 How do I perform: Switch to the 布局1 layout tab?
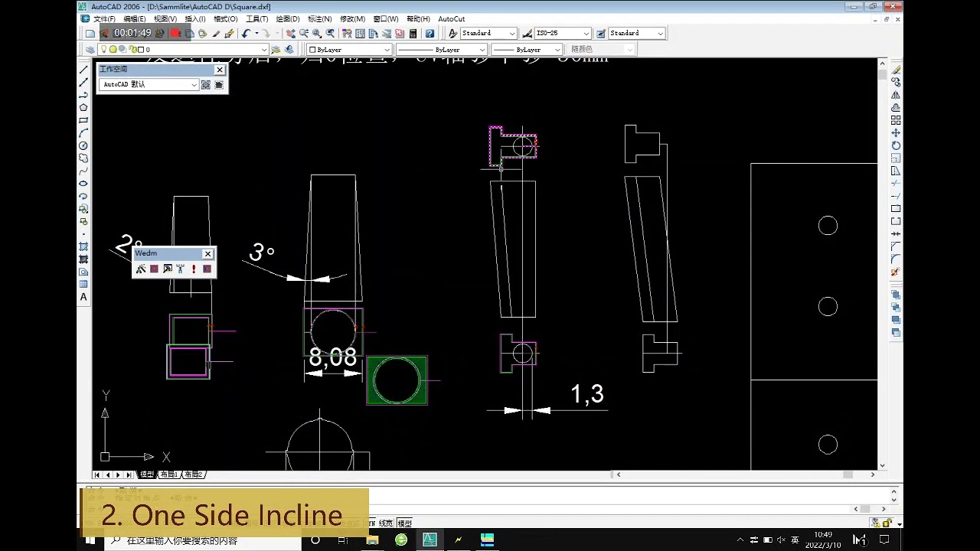(168, 474)
